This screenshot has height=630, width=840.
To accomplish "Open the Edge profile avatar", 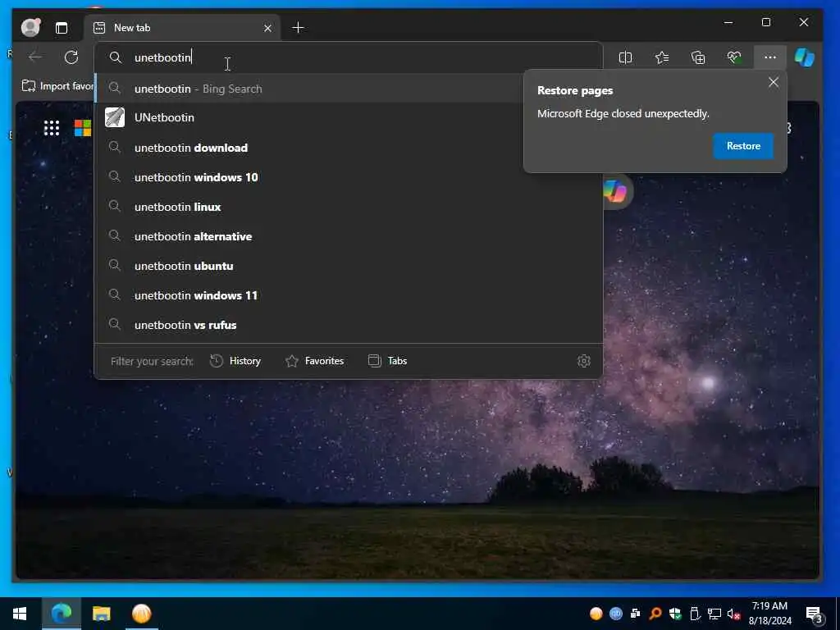I will (30, 27).
